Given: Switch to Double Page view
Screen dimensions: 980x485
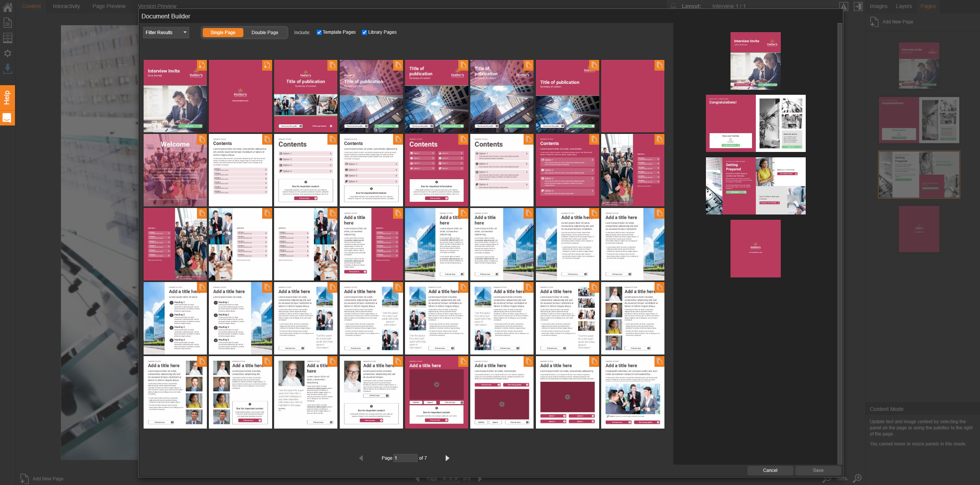Looking at the screenshot, I should (x=264, y=33).
